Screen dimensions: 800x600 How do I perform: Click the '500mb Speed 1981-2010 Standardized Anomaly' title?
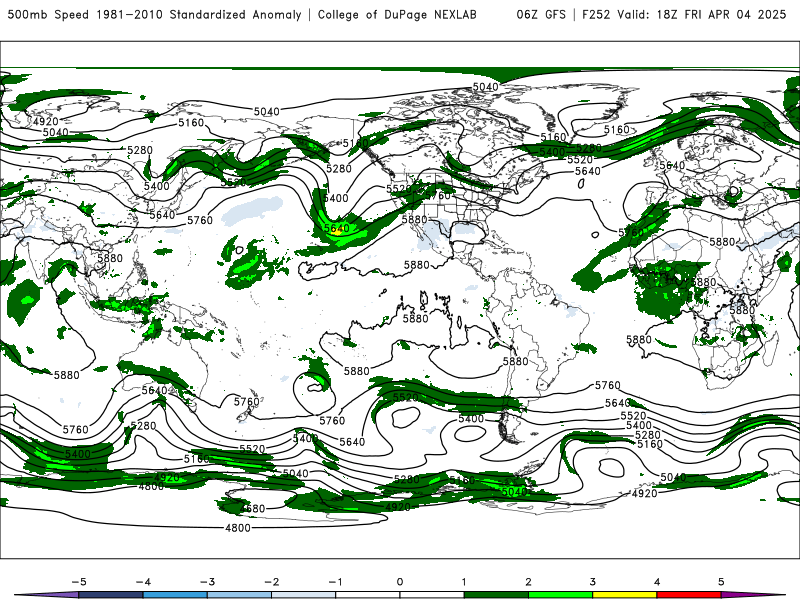pos(155,14)
